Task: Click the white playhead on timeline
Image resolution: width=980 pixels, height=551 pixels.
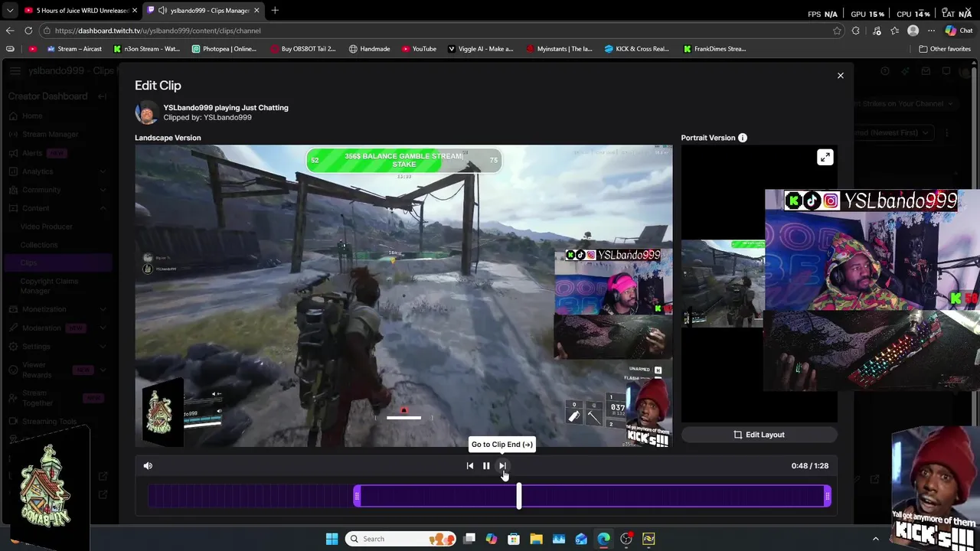Action: point(519,496)
